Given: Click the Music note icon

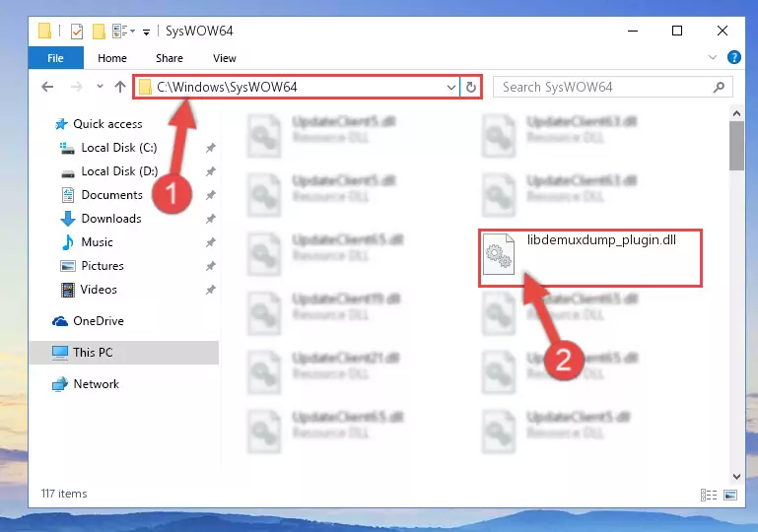Looking at the screenshot, I should pyautogui.click(x=68, y=242).
